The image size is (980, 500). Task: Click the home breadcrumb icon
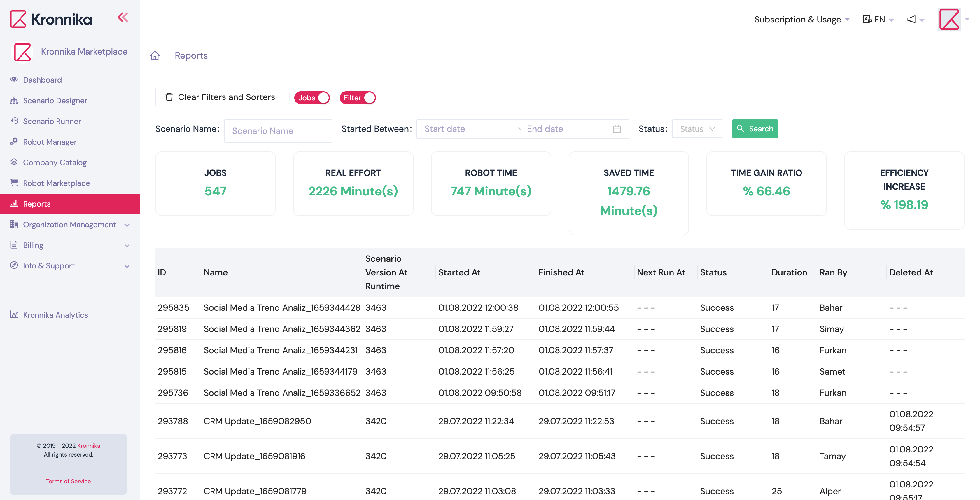pos(155,55)
